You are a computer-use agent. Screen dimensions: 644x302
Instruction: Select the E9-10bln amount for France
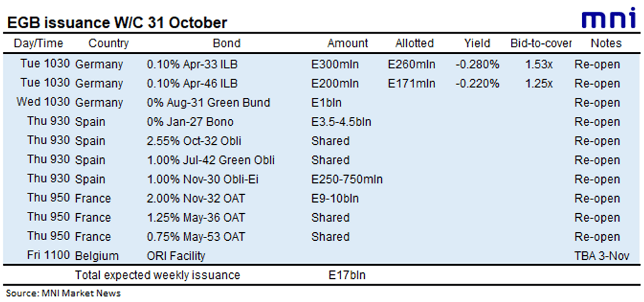[334, 198]
